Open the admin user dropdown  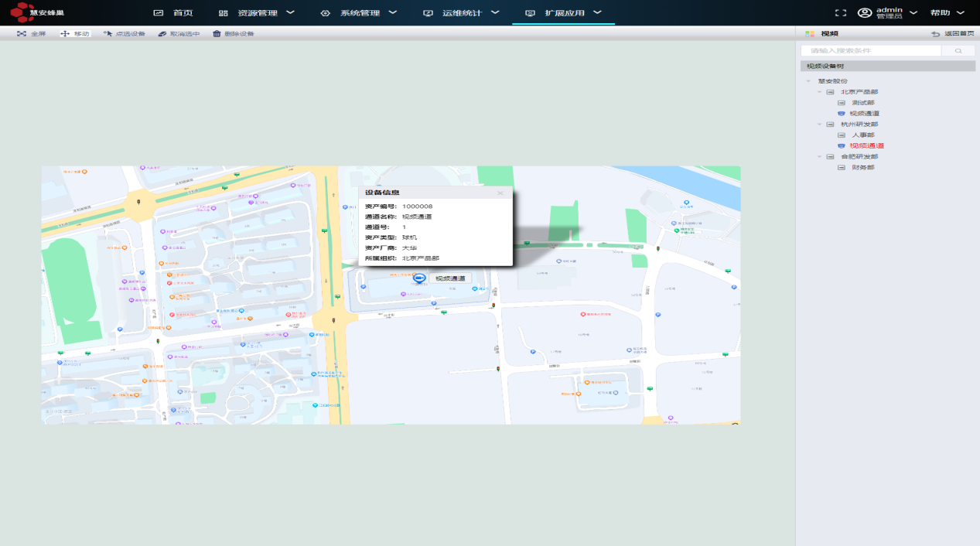coord(888,13)
